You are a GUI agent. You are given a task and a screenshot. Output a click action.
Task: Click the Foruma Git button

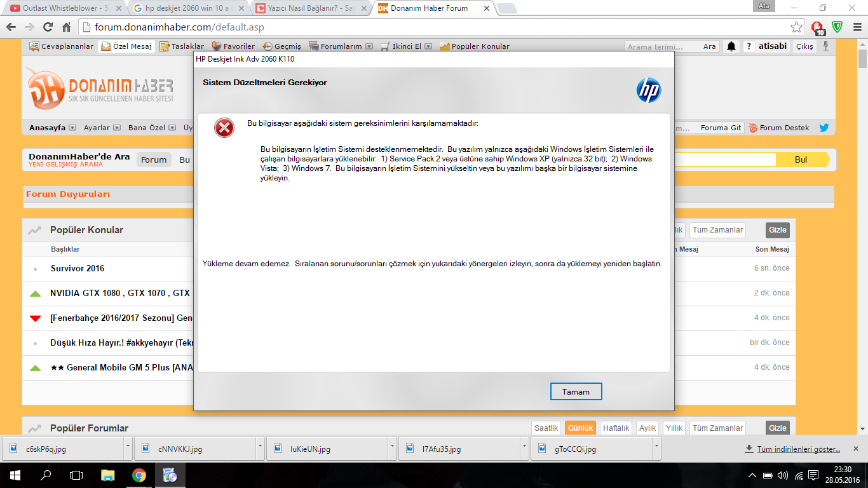click(x=721, y=128)
